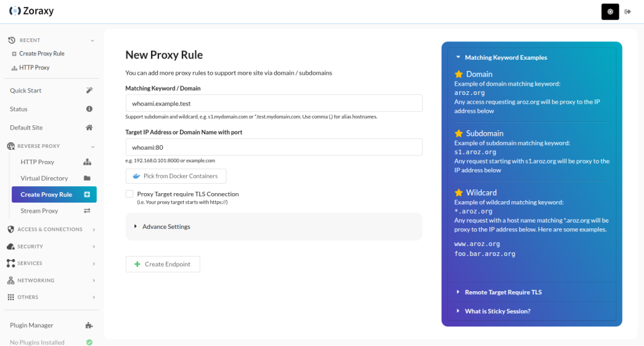The image size is (644, 346).
Task: Open Virtual Directory menu item
Action: [54, 178]
